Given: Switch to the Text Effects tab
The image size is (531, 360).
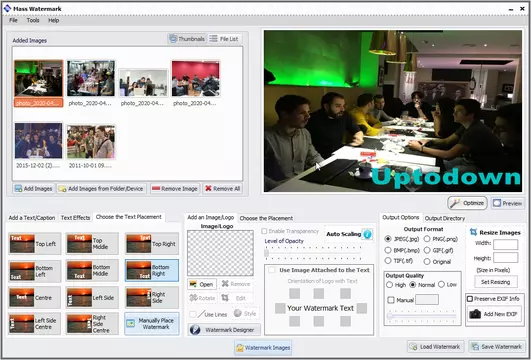Looking at the screenshot, I should click(x=75, y=218).
